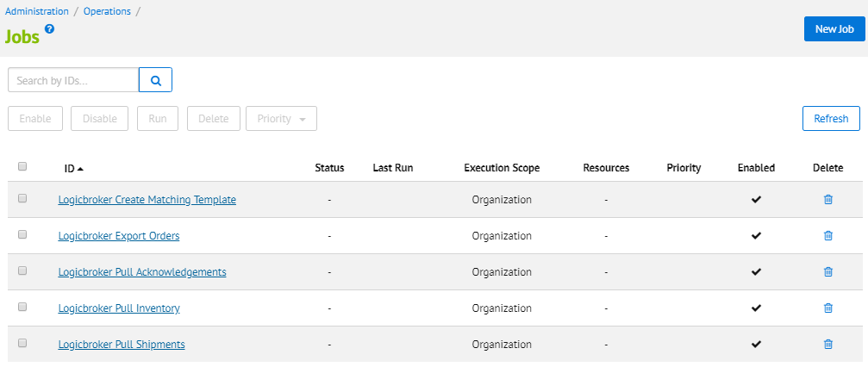Screen dimensions: 868x367
Task: Click the help question mark icon beside Jobs
Action: tap(49, 29)
